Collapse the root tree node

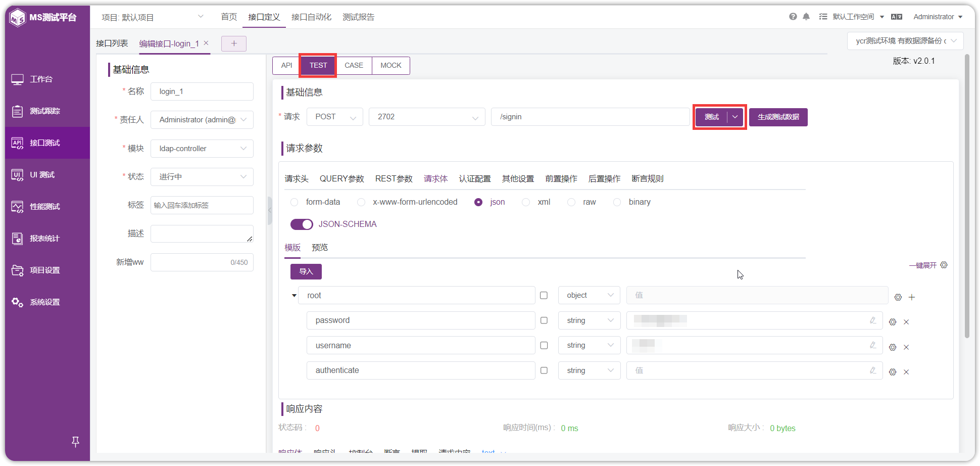294,296
